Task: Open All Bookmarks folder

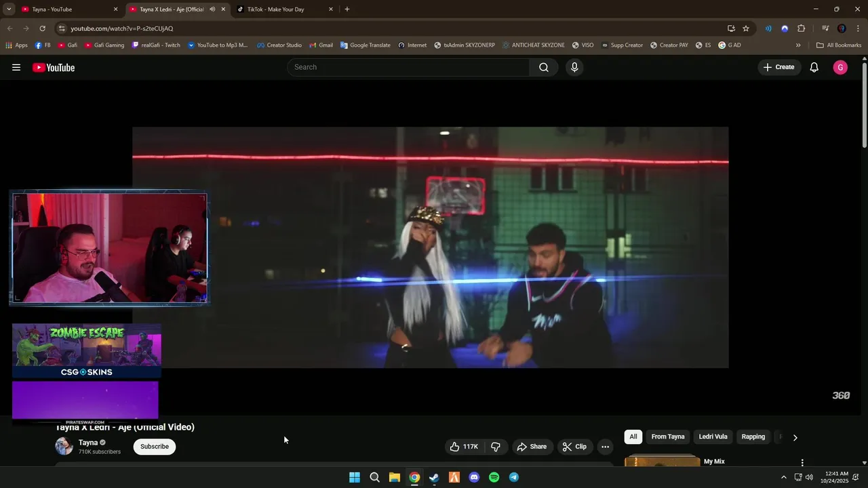Action: click(839, 45)
